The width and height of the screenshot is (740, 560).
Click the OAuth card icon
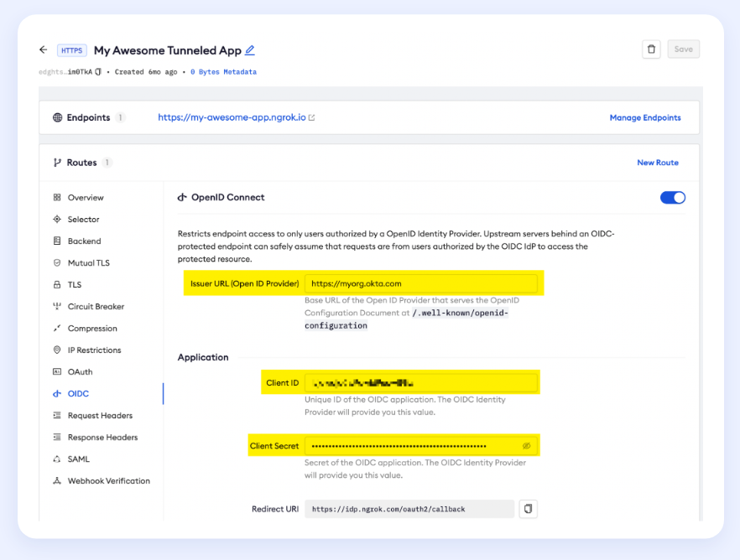tap(57, 371)
